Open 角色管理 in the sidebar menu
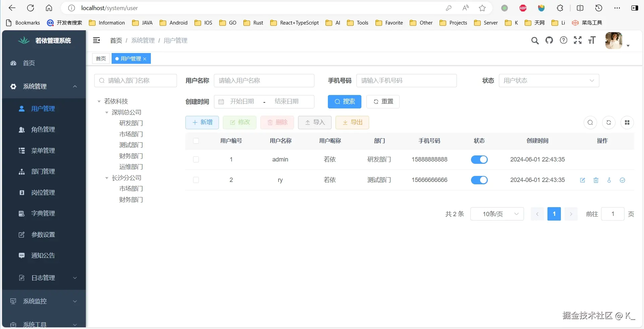This screenshot has height=329, width=644. (44, 129)
